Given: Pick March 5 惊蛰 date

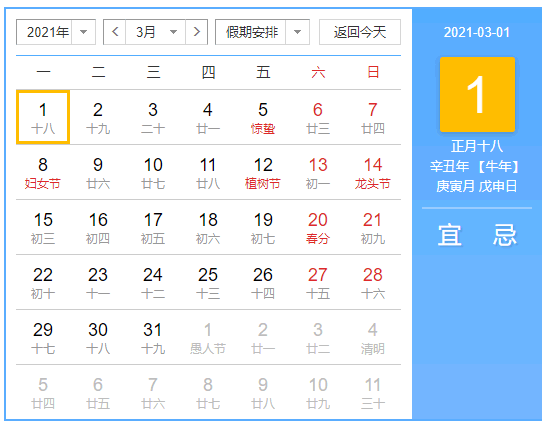Looking at the screenshot, I should pos(263,118).
